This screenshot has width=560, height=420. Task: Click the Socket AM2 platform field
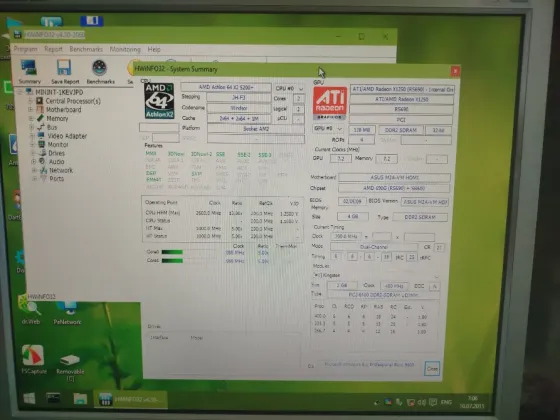[256, 129]
